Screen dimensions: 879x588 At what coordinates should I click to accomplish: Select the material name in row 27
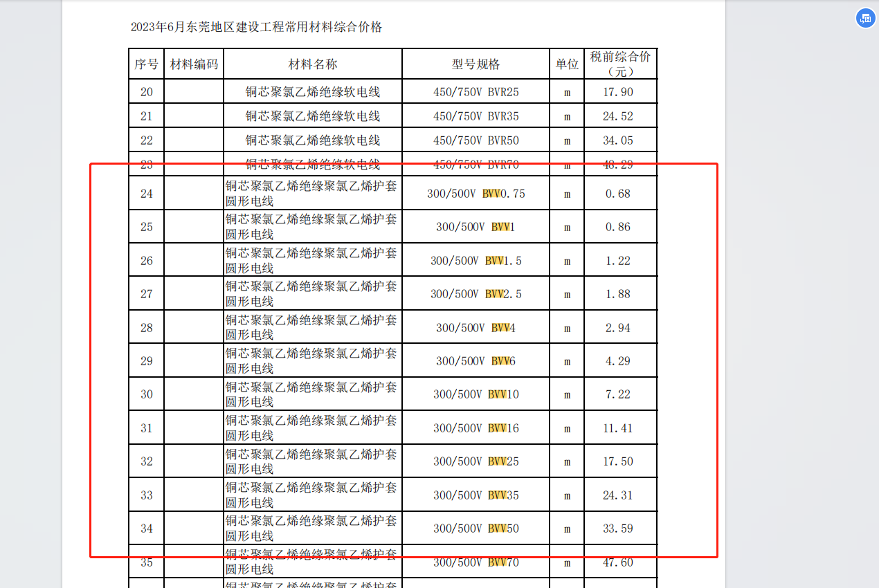(311, 294)
